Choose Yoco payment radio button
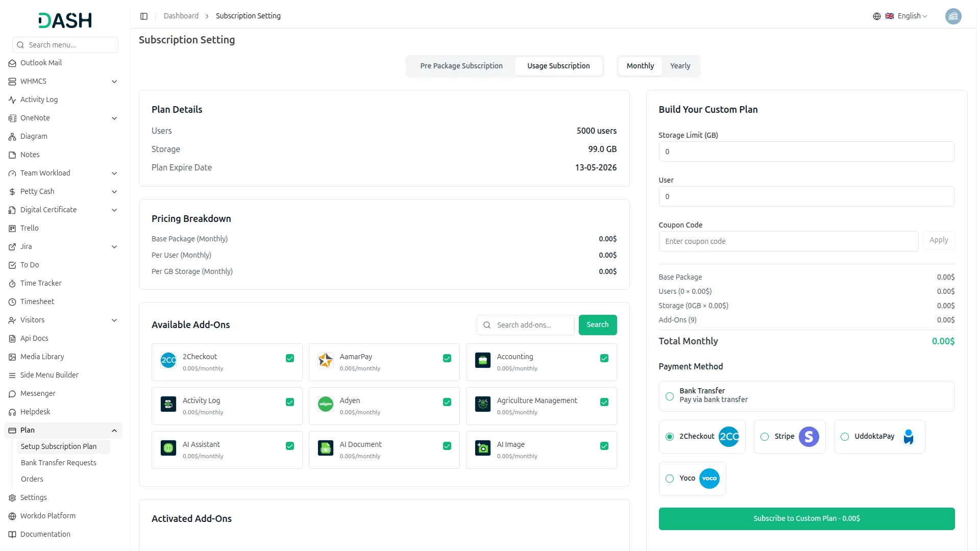The height and width of the screenshot is (551, 980). tap(670, 479)
